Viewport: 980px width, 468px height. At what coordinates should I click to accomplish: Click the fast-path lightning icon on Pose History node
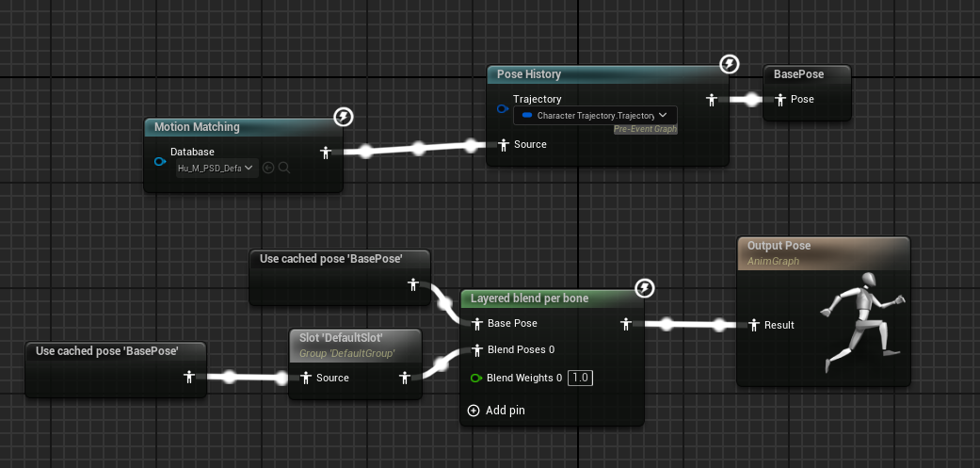pos(730,64)
